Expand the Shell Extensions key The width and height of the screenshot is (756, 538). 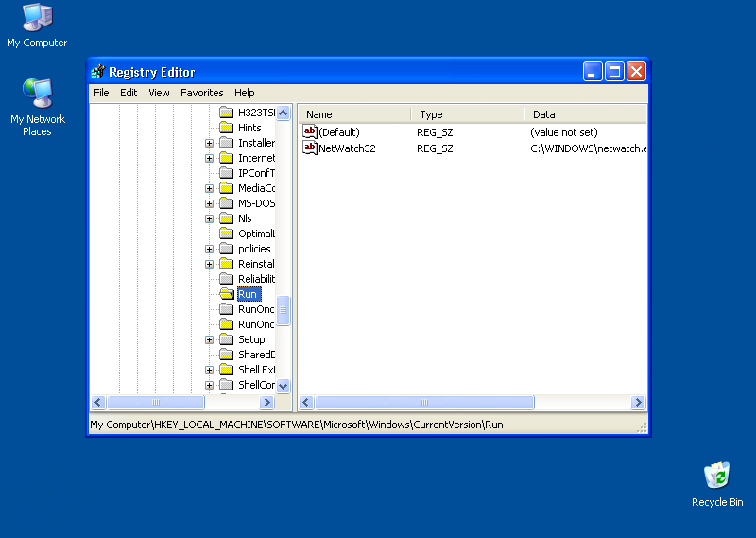click(209, 370)
